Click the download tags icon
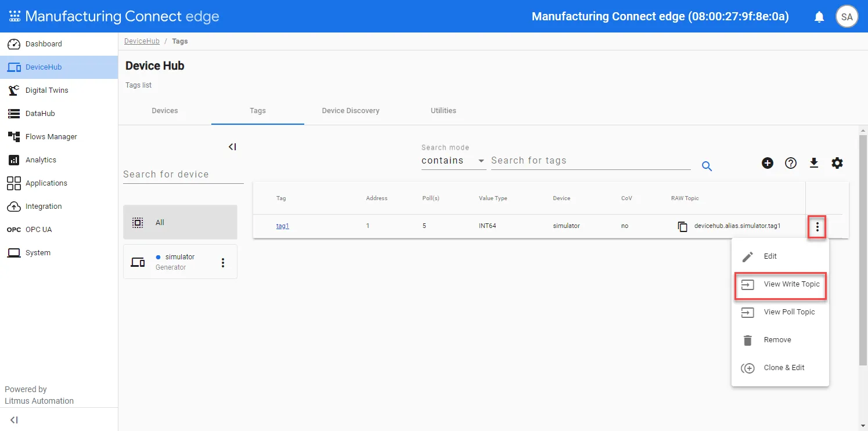868x431 pixels. 814,163
